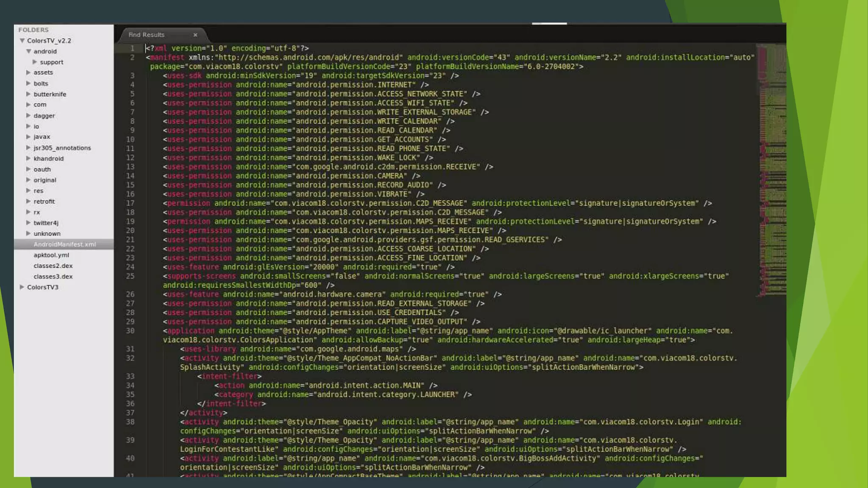Expand the support subfolder

click(x=35, y=62)
